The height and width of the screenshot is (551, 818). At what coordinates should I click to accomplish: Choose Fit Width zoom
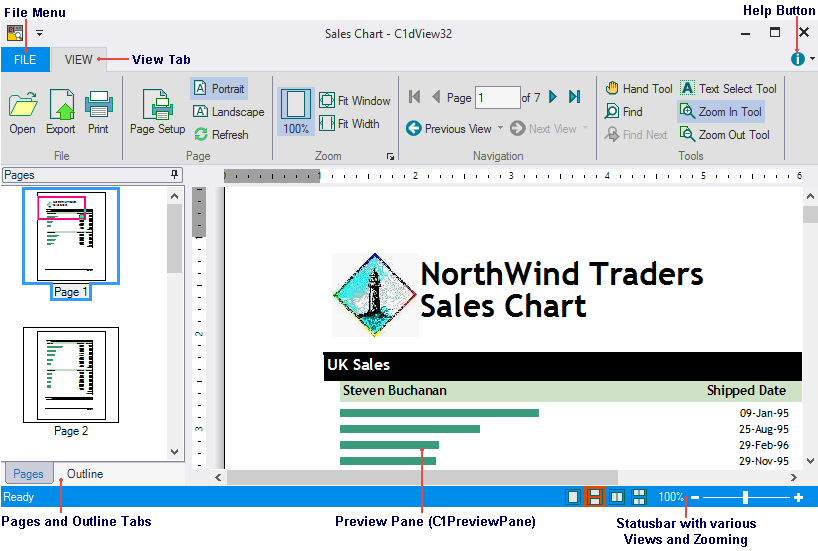pos(349,124)
